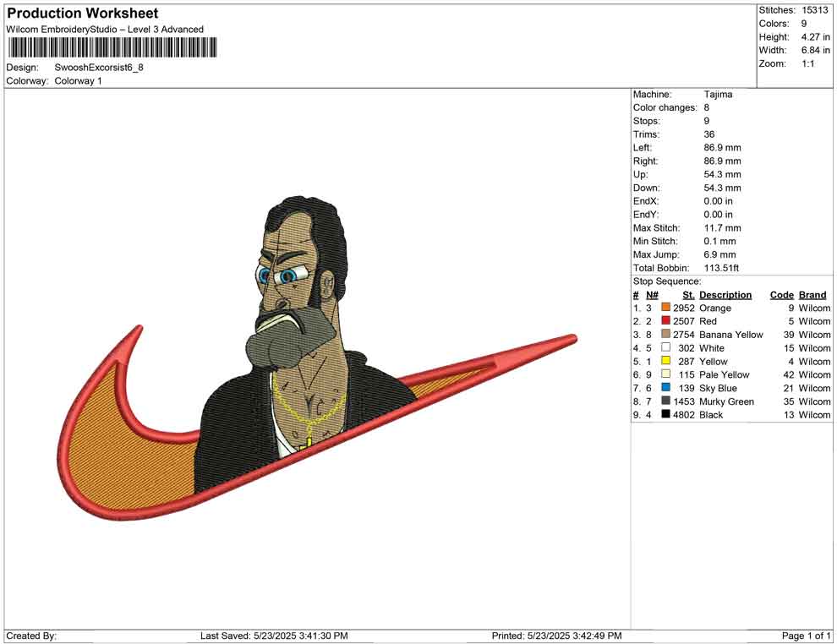Click the Red thread color swatch
The height and width of the screenshot is (644, 837).
[665, 320]
